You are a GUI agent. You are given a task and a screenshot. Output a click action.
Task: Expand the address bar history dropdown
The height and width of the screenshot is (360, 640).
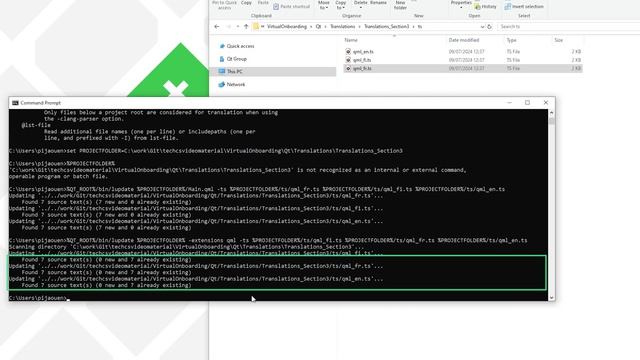[x=482, y=27]
